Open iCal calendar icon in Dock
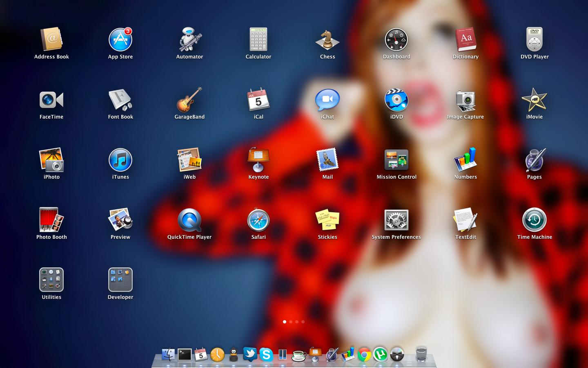This screenshot has height=368, width=588. click(x=201, y=355)
